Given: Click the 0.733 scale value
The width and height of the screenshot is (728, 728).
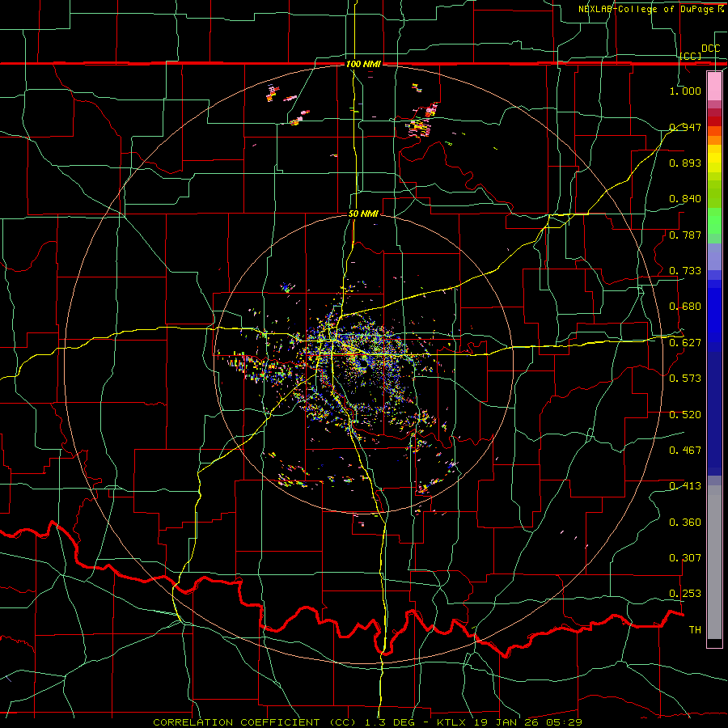Looking at the screenshot, I should 685,271.
